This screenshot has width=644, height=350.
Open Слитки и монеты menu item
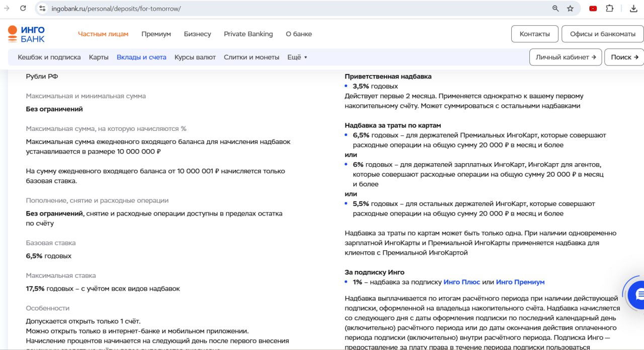pyautogui.click(x=252, y=57)
